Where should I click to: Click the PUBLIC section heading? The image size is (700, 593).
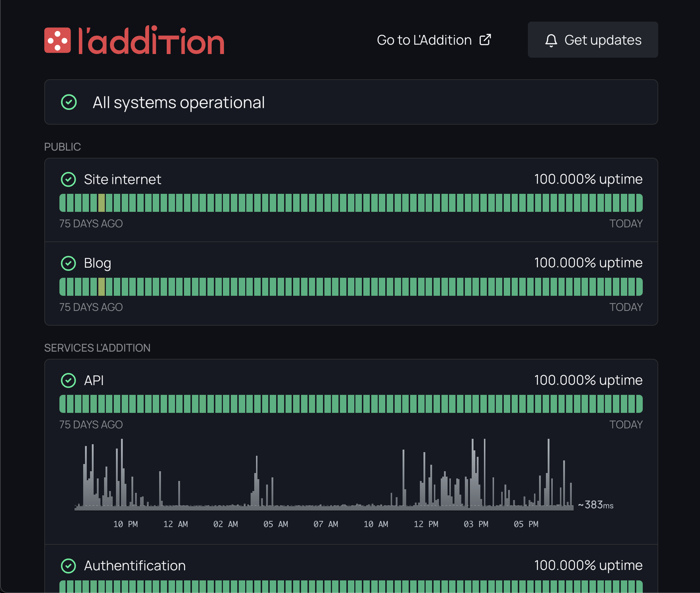[x=62, y=147]
